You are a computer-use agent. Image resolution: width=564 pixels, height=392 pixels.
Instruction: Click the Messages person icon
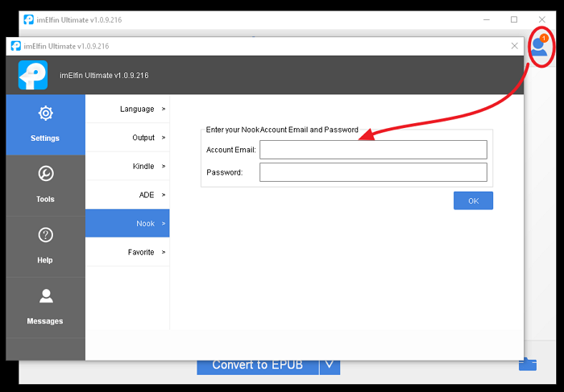[x=46, y=295]
